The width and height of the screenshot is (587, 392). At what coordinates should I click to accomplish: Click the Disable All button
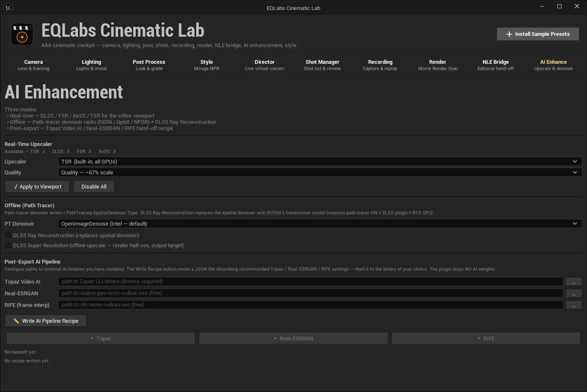pyautogui.click(x=94, y=186)
